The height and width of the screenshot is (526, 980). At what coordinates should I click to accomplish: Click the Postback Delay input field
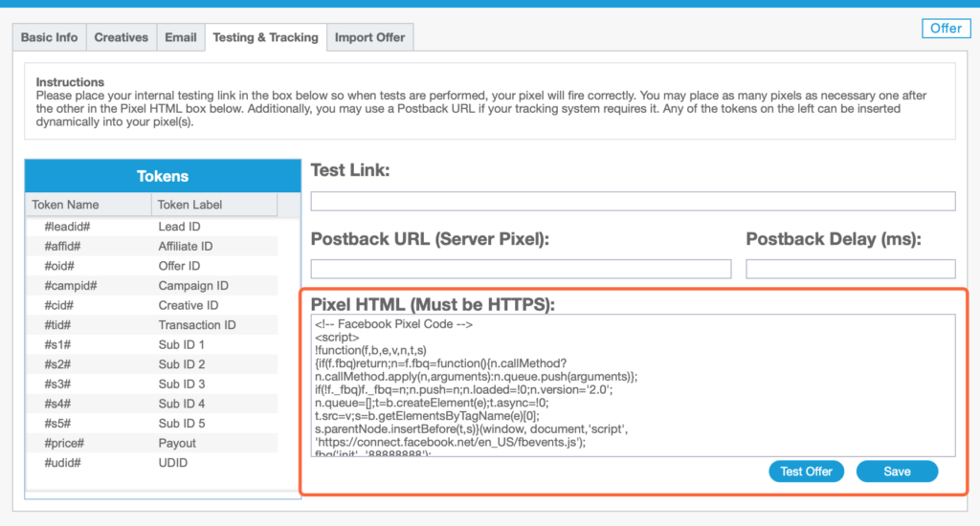(850, 269)
